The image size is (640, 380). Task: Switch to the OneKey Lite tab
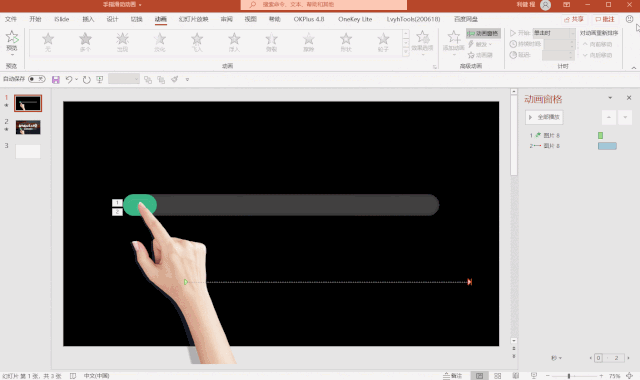[355, 19]
